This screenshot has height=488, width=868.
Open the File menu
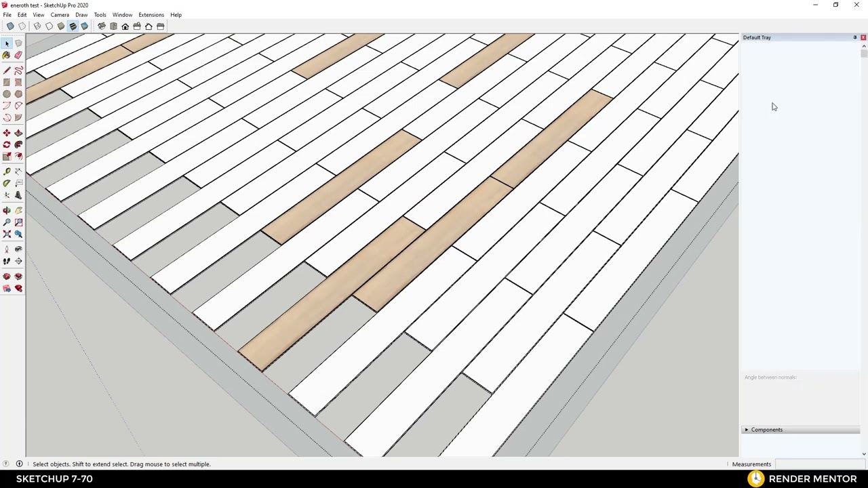point(7,15)
